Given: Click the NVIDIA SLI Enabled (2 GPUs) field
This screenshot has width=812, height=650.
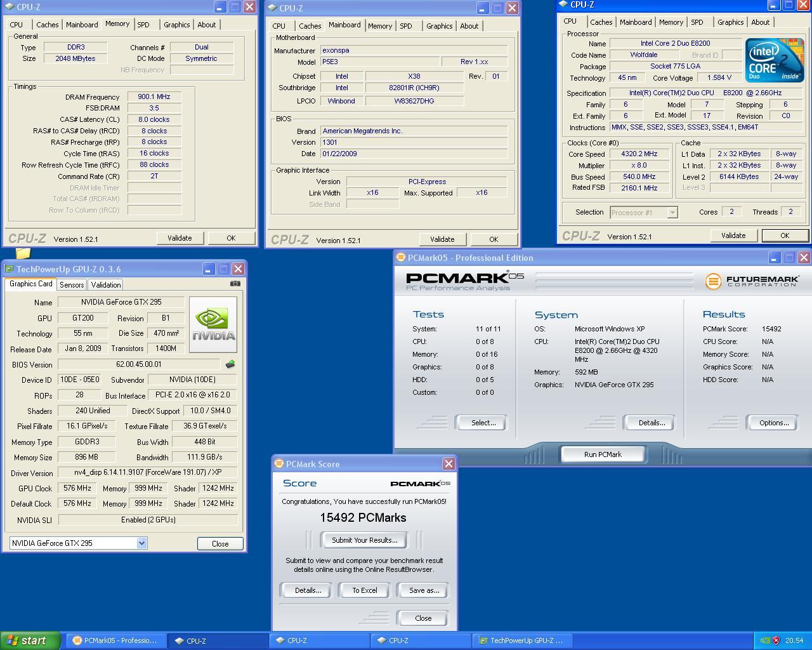Looking at the screenshot, I should point(148,519).
